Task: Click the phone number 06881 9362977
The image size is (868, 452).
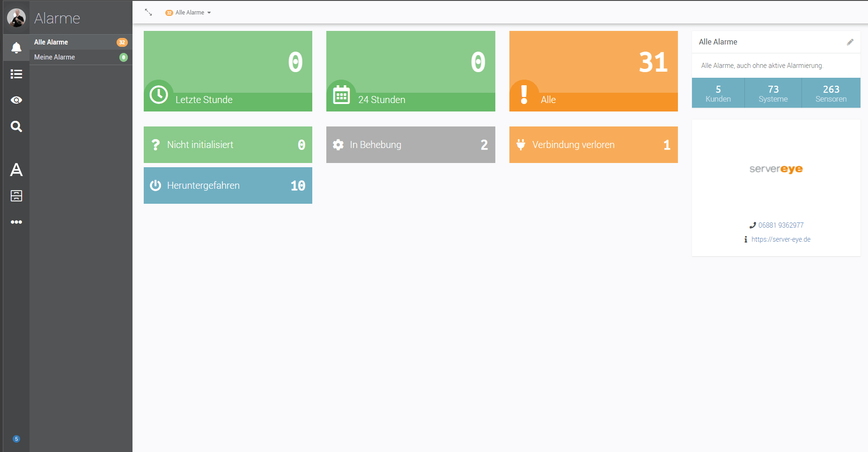Action: coord(780,225)
